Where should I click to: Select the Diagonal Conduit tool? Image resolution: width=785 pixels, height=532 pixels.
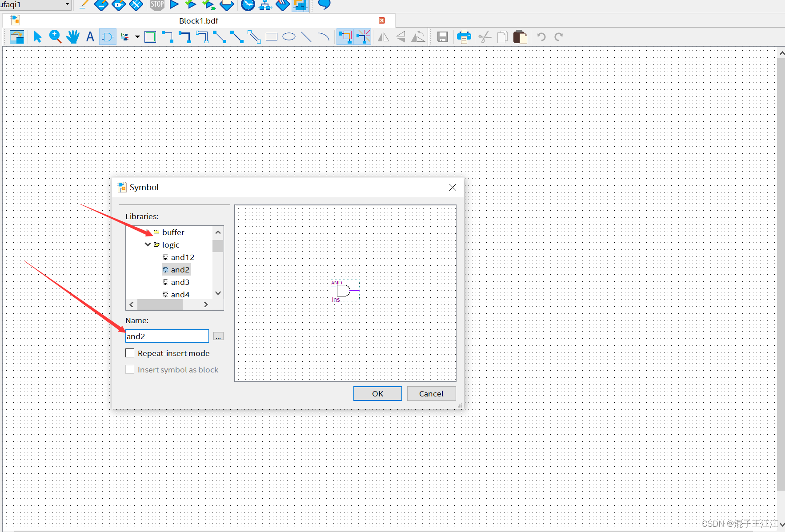tap(254, 37)
